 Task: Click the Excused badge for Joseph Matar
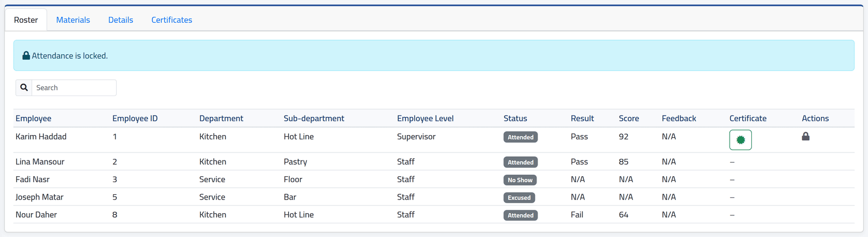(519, 198)
